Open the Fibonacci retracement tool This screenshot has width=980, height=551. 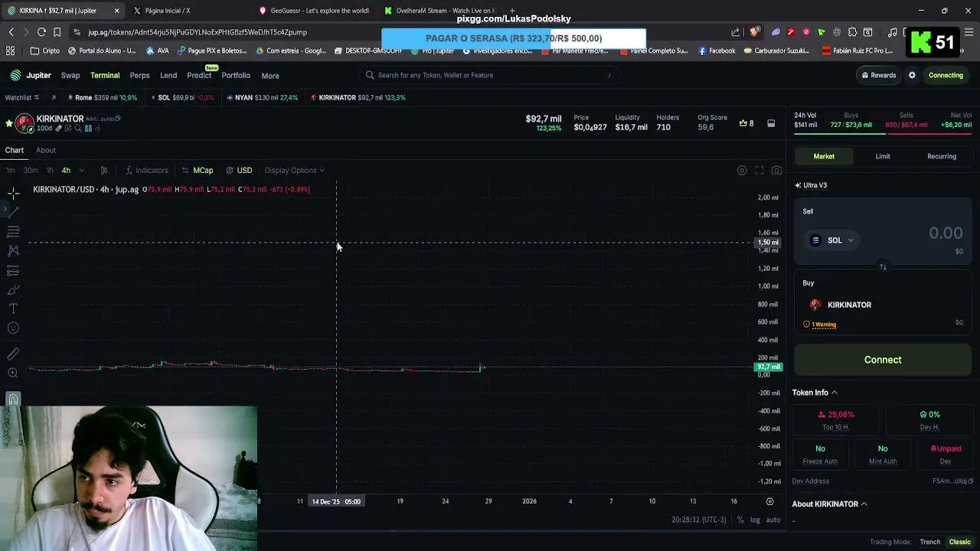tap(13, 231)
